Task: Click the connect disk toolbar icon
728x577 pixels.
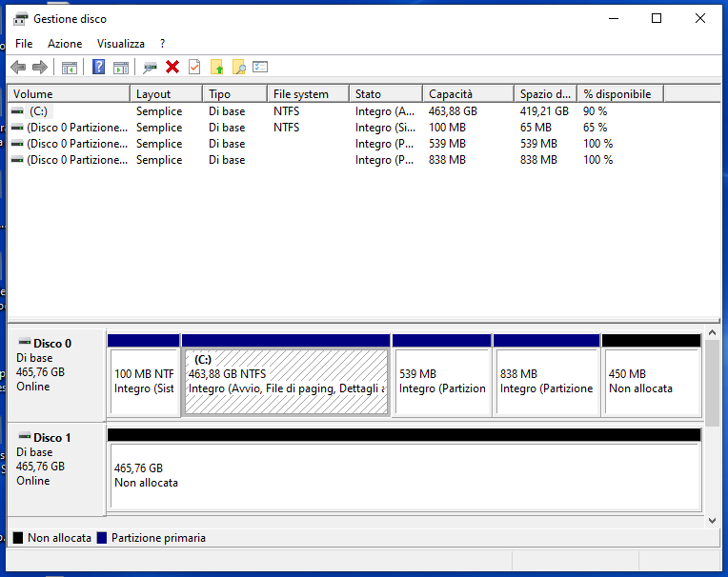Action: 150,67
